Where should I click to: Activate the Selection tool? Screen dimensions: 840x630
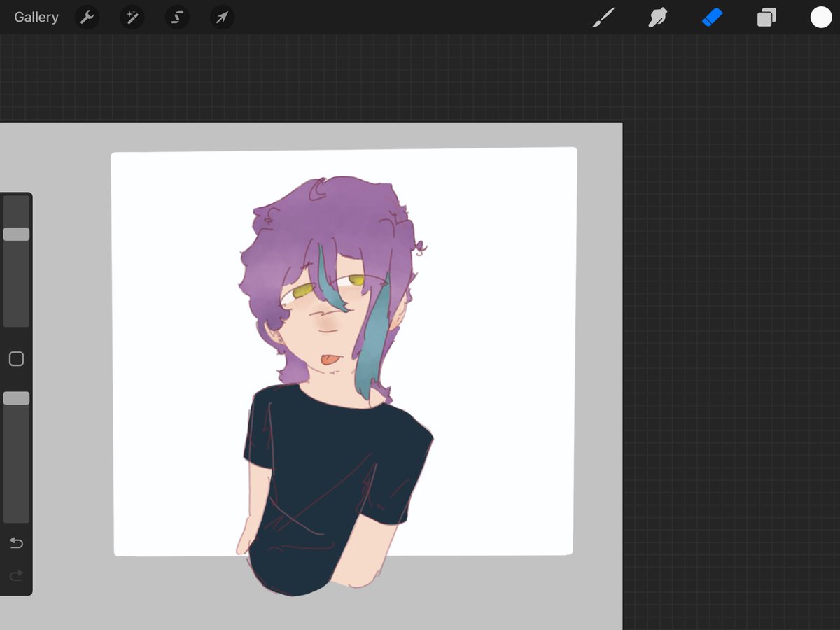pos(177,17)
